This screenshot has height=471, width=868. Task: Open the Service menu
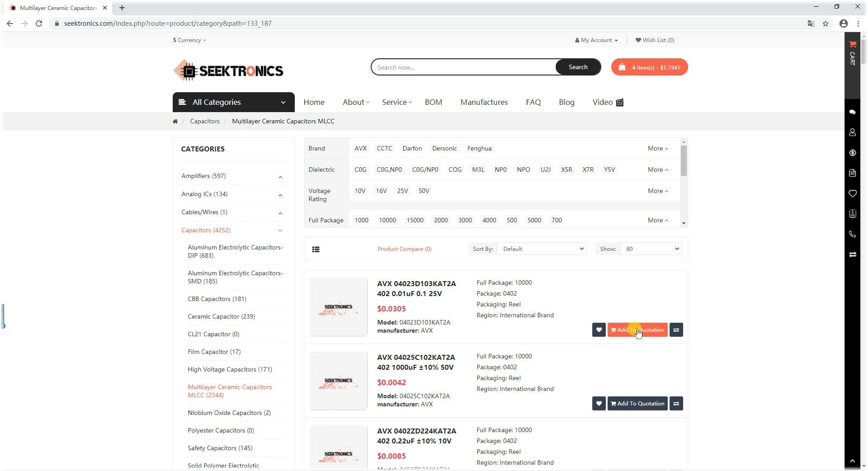coord(396,102)
